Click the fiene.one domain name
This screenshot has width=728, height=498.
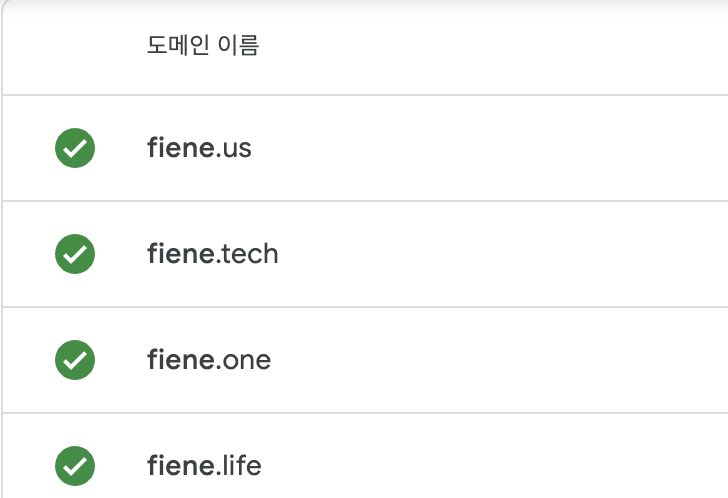[209, 360]
